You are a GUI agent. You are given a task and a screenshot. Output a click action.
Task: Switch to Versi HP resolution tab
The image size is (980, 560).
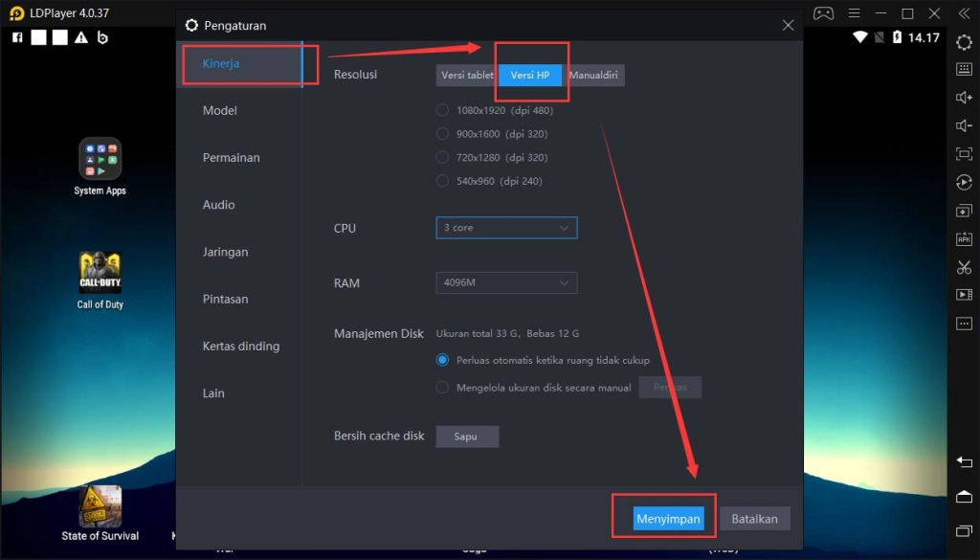530,75
